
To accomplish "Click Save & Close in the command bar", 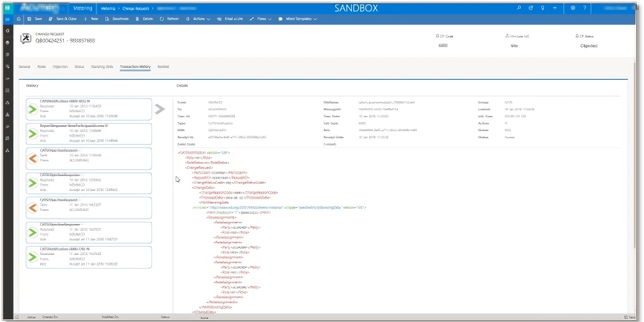I will (x=63, y=19).
